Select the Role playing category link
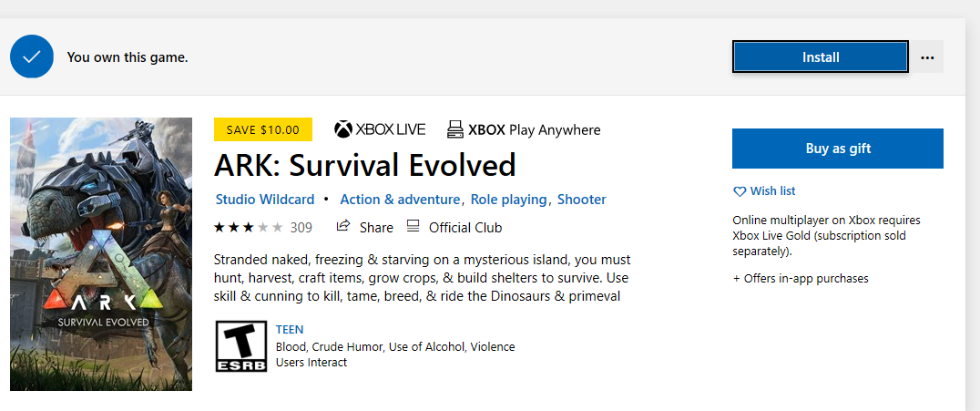Screen dimensions: 980x411 [x=509, y=200]
